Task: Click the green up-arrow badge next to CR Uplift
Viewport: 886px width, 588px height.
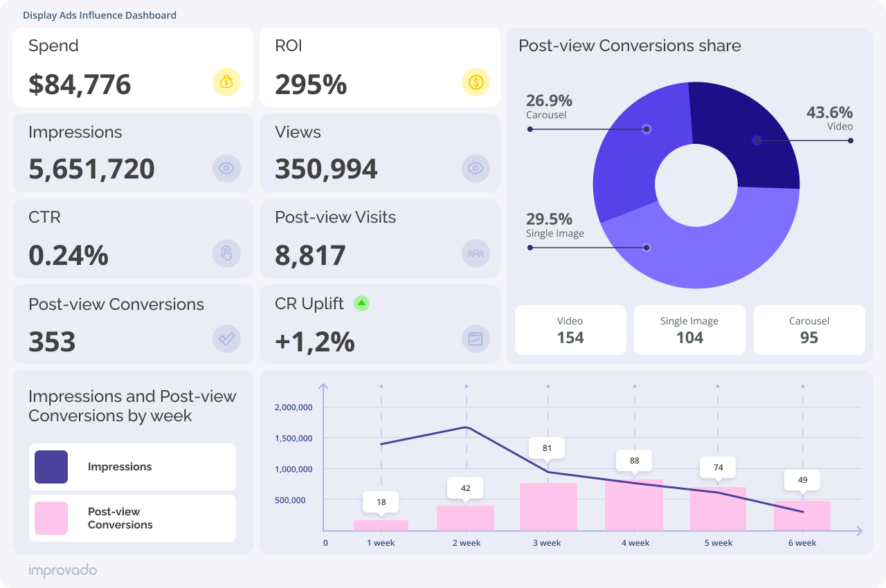Action: tap(361, 303)
